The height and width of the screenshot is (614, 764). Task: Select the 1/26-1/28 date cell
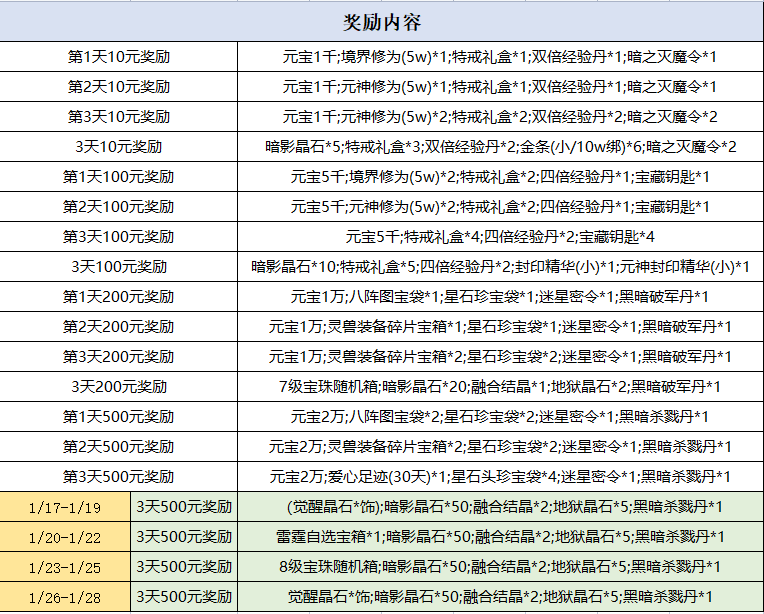pos(65,597)
